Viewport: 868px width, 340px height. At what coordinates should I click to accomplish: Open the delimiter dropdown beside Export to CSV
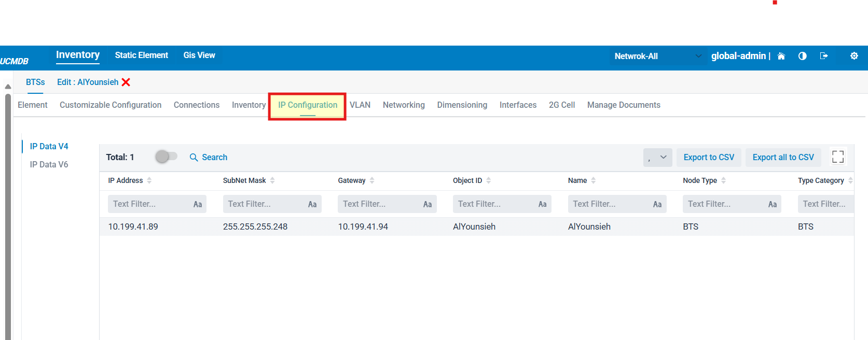pyautogui.click(x=657, y=158)
